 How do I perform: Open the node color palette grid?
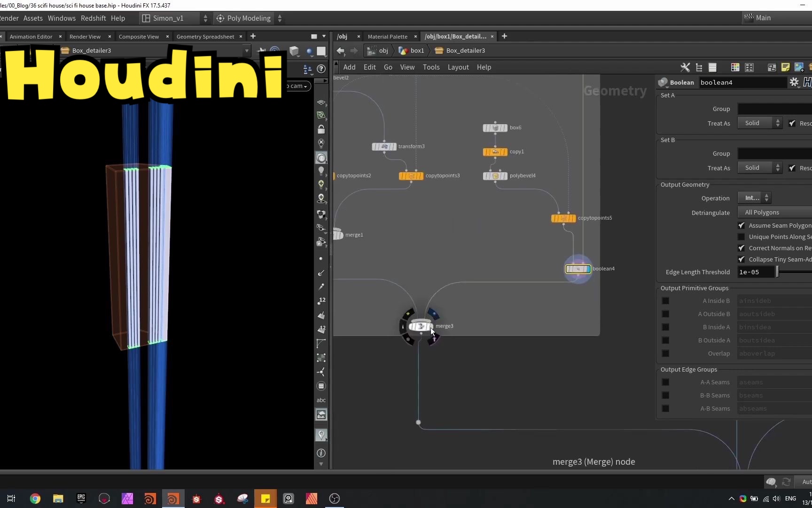(x=735, y=67)
